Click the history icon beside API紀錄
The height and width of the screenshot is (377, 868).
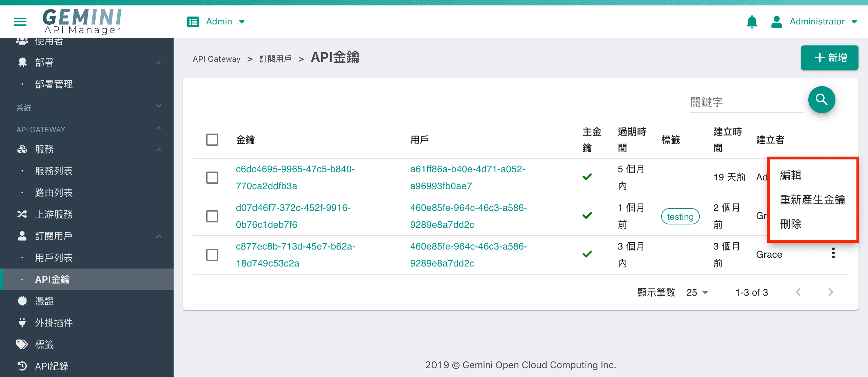point(22,366)
